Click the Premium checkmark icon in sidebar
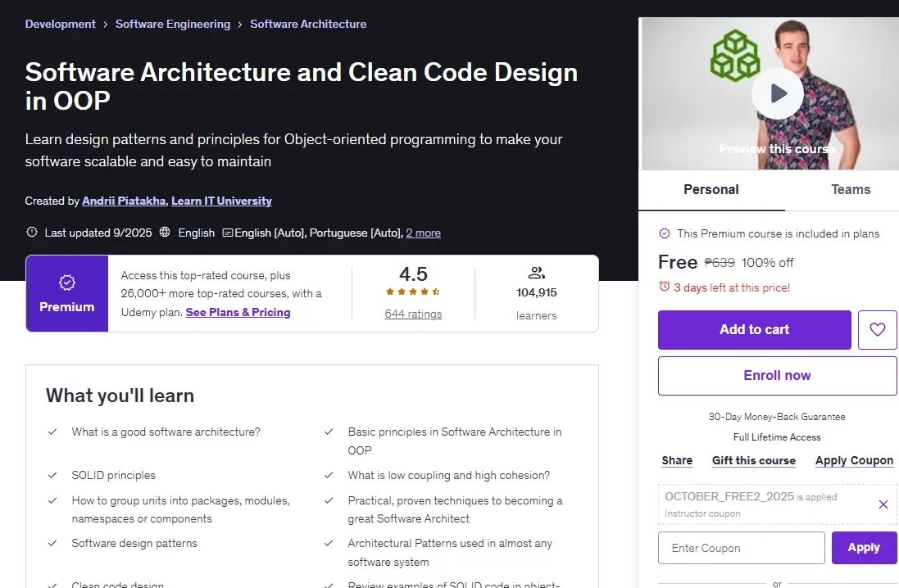Image resolution: width=899 pixels, height=588 pixels. (x=665, y=233)
